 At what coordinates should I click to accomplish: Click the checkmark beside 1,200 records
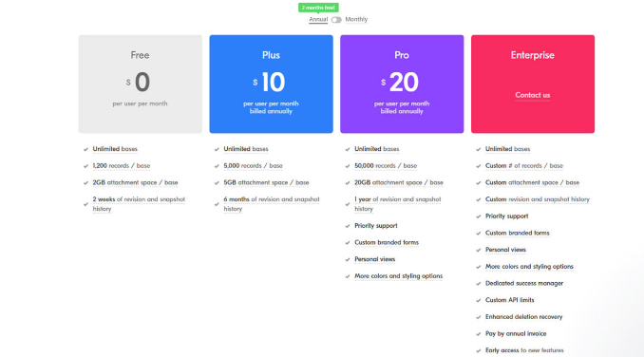pyautogui.click(x=85, y=166)
